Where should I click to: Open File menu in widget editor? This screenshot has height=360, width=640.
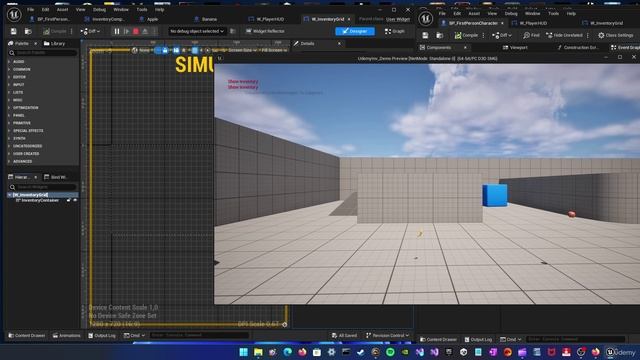pos(31,9)
